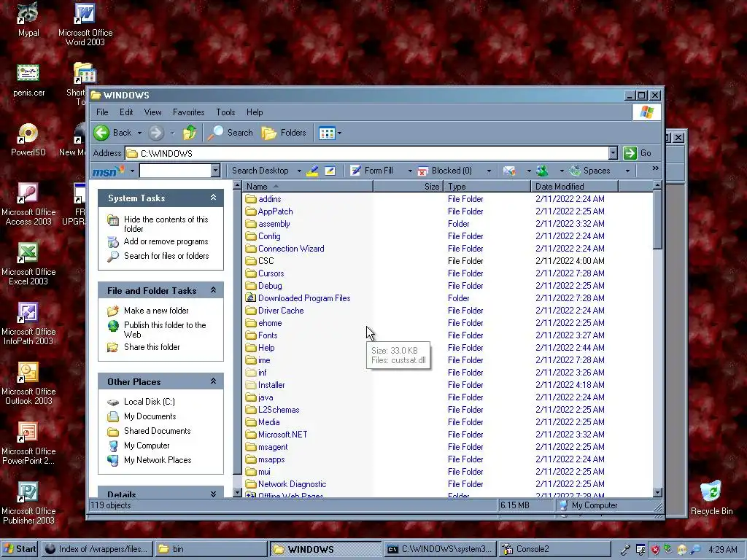This screenshot has width=747, height=560.
Task: Click the microphone icon in the taskbar
Action: pos(625,550)
